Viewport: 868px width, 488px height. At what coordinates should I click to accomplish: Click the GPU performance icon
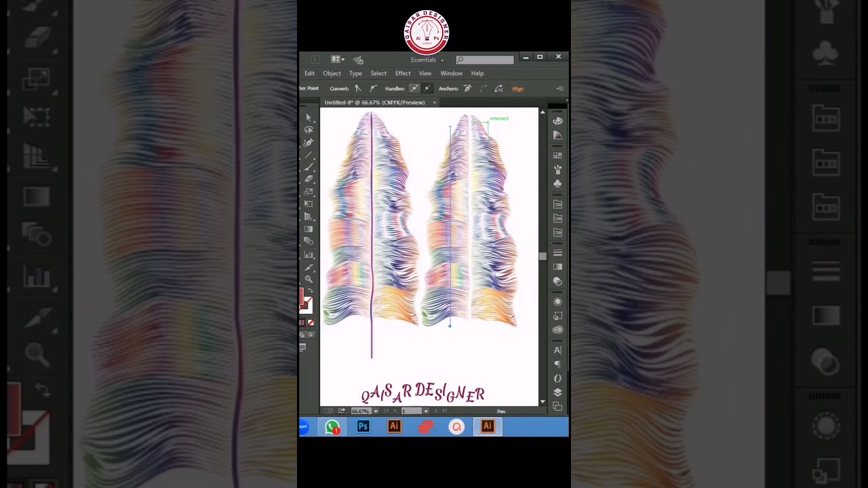[359, 60]
